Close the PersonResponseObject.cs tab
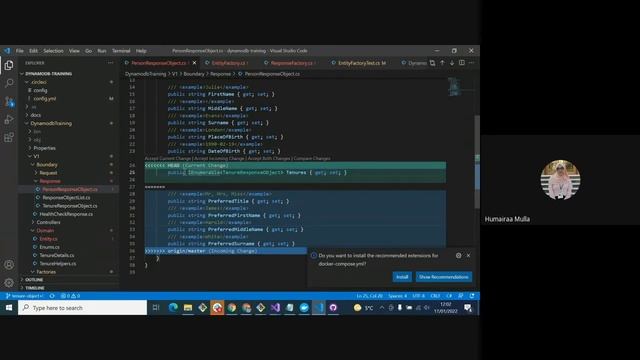Screen dimensions: 640x360 (x=194, y=63)
